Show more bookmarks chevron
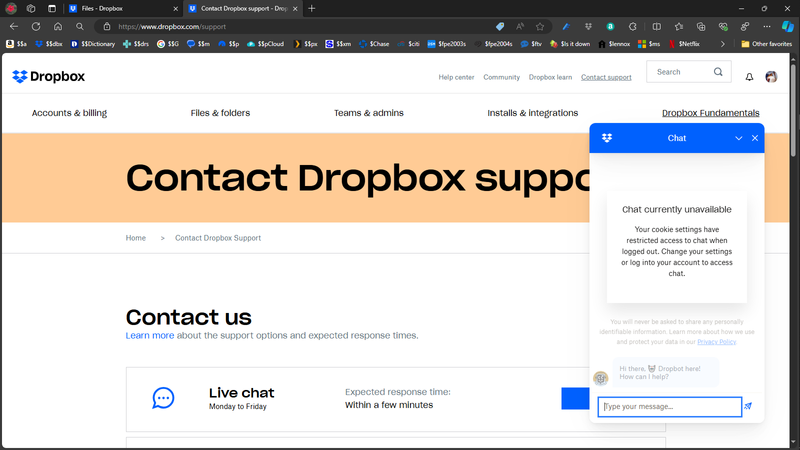This screenshot has width=800, height=450. pyautogui.click(x=722, y=44)
